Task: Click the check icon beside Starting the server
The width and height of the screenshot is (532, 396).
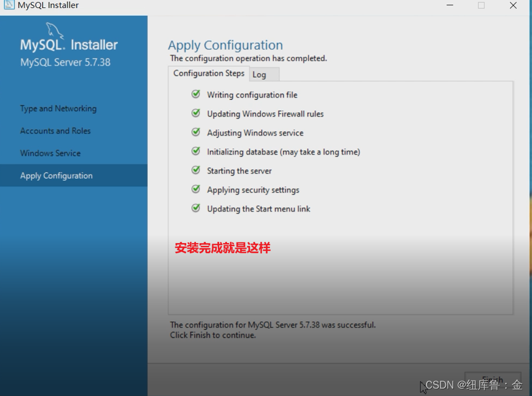Action: pos(196,170)
